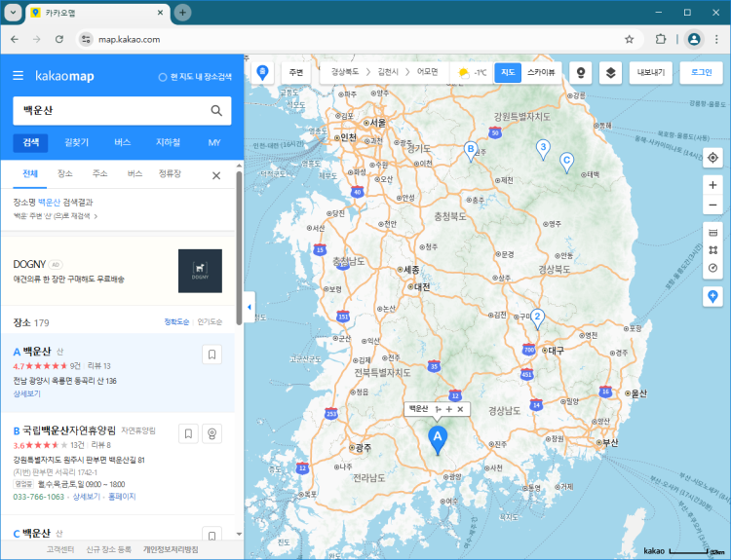Select the area measuring tool

click(x=712, y=250)
